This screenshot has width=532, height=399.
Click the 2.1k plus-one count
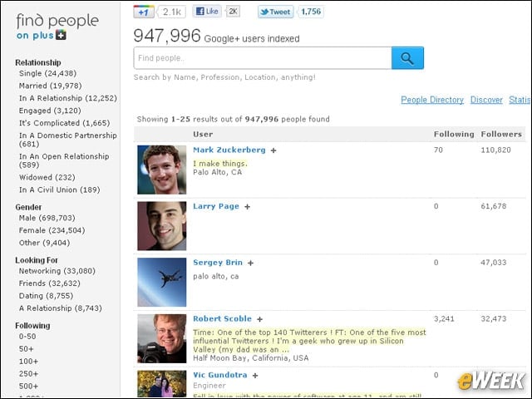pyautogui.click(x=172, y=12)
